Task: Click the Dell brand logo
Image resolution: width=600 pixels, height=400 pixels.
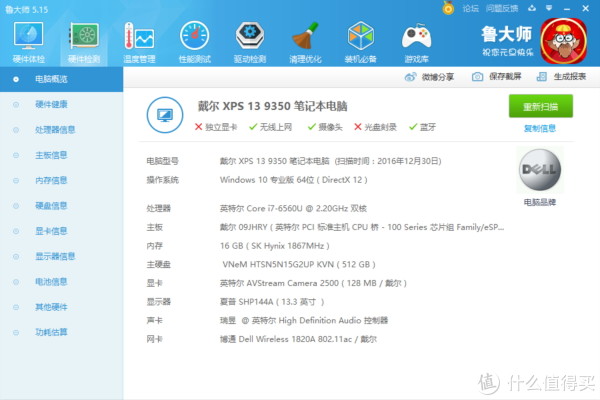Action: pos(540,170)
